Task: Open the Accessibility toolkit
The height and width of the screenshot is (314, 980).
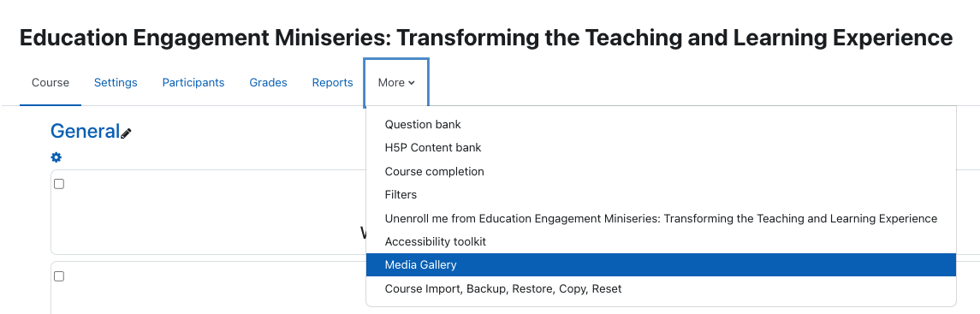Action: click(x=662, y=241)
